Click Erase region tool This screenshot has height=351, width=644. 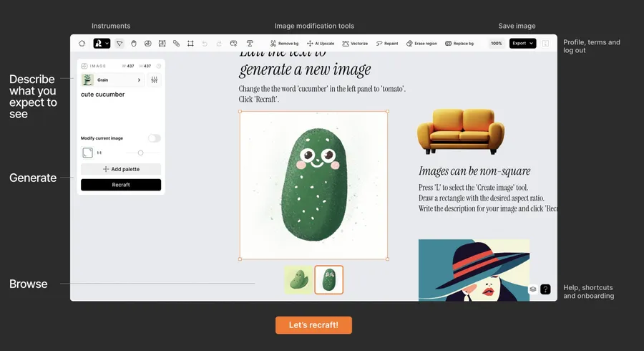click(421, 43)
